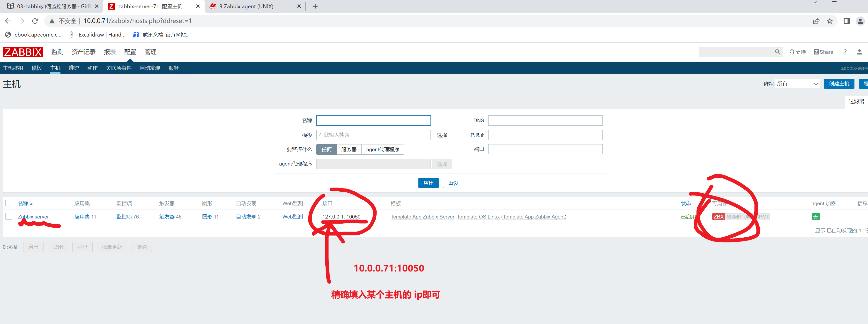Toggle the 已启用 status link

pos(688,217)
